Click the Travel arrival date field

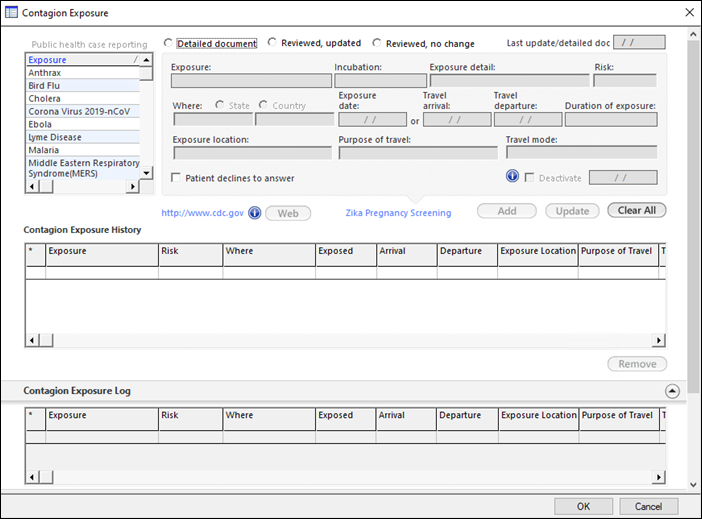pos(457,120)
